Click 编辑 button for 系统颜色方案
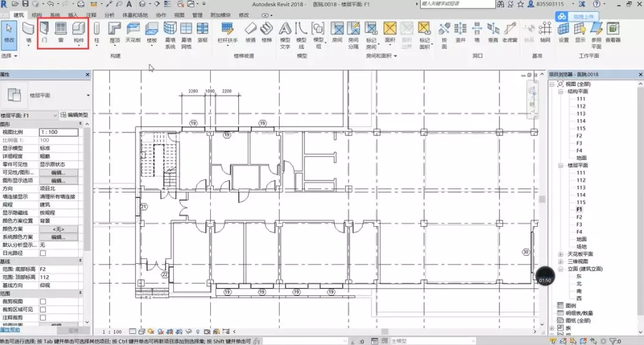 [x=59, y=237]
